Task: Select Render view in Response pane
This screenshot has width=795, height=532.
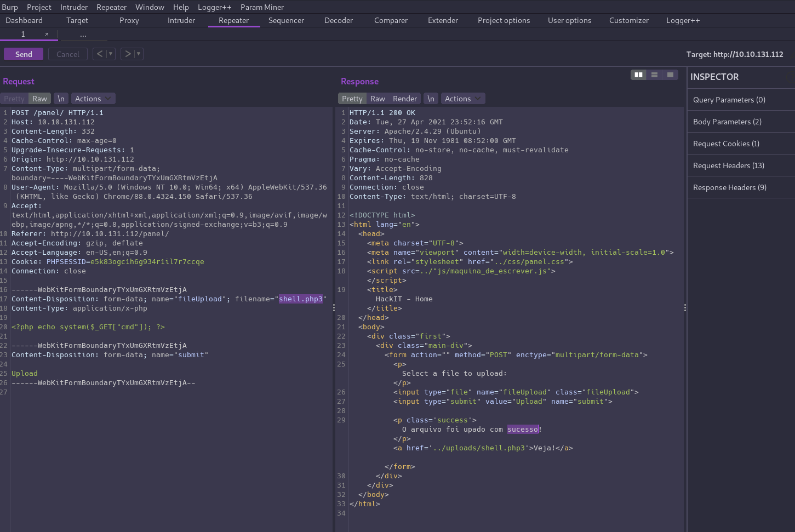Action: pyautogui.click(x=405, y=99)
